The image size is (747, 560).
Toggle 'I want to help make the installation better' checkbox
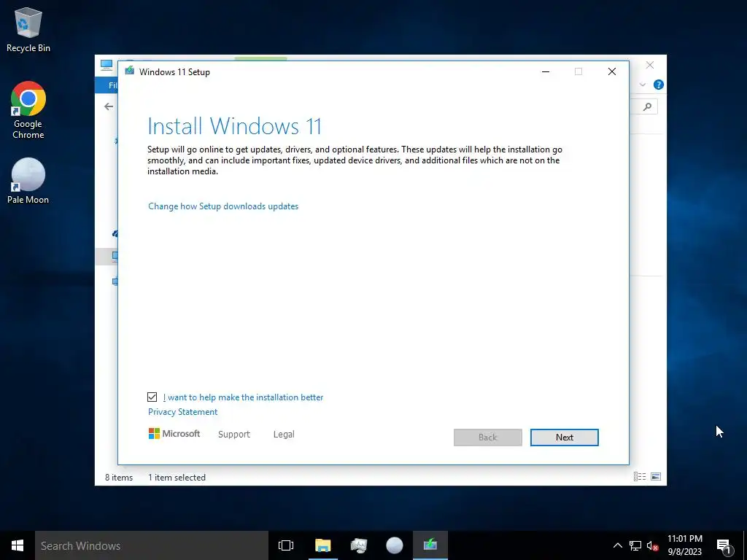(x=152, y=397)
